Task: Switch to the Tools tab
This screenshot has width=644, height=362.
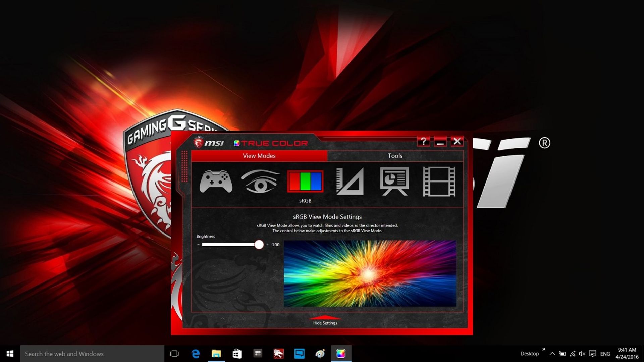Action: coord(395,156)
